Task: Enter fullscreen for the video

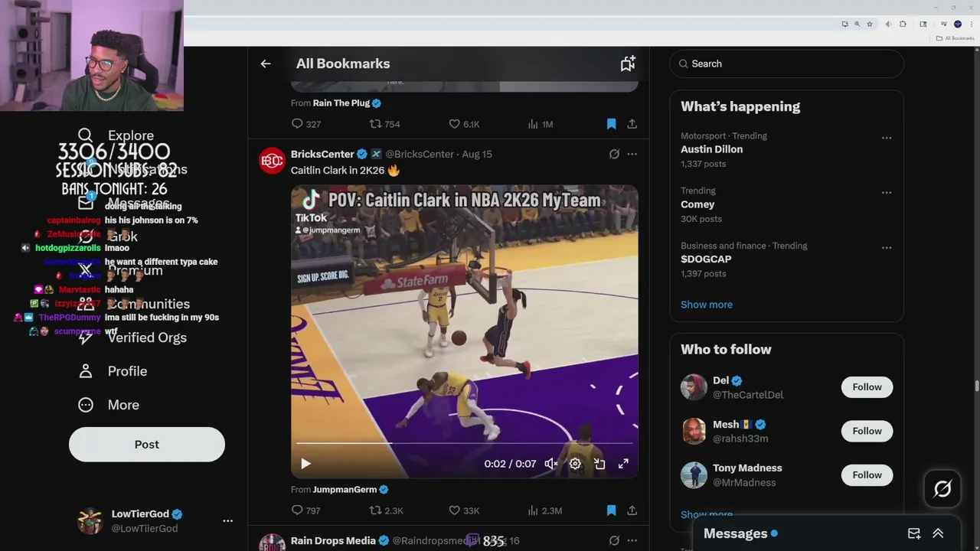Action: pos(623,464)
